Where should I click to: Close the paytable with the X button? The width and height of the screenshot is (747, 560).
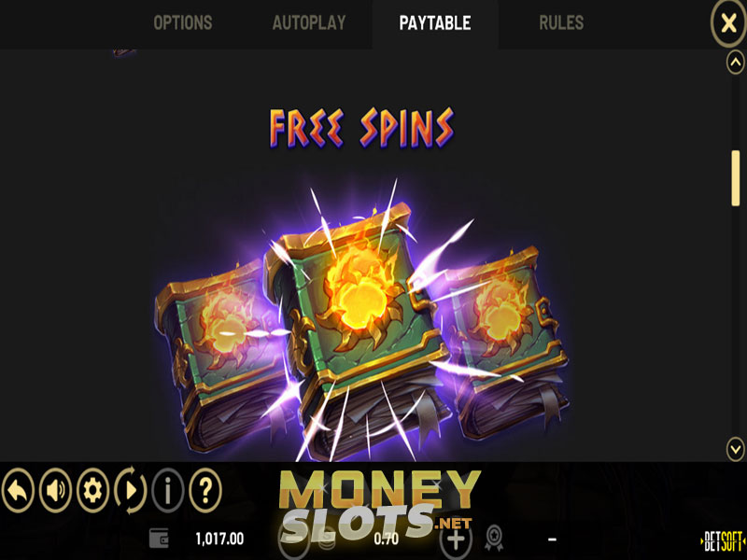728,22
